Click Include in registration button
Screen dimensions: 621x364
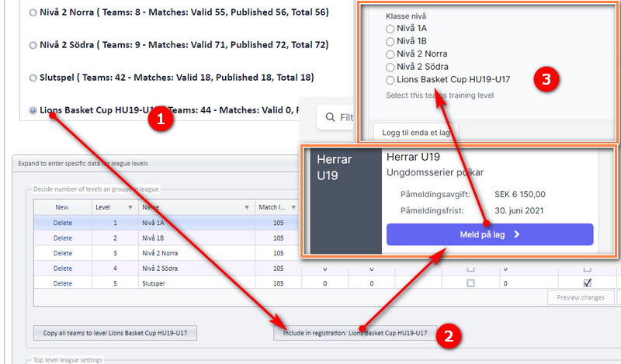coord(356,333)
